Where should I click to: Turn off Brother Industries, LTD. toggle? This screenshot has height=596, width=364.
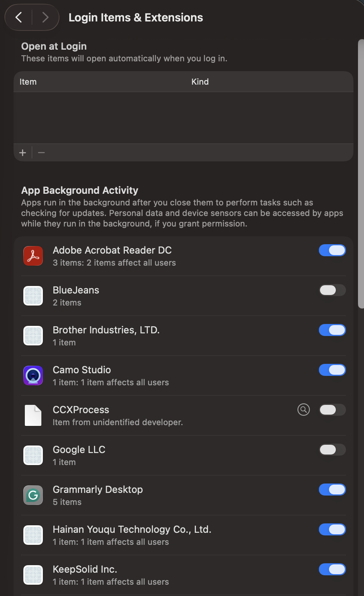(332, 330)
